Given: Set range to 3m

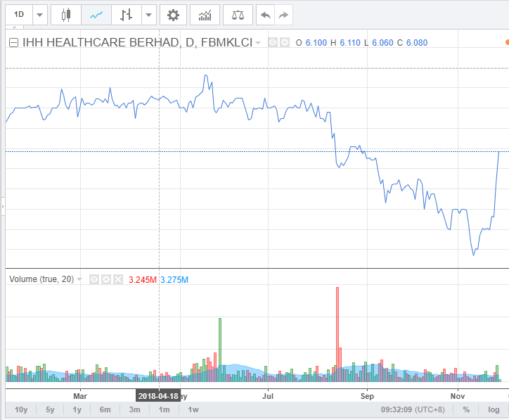Looking at the screenshot, I should (135, 409).
